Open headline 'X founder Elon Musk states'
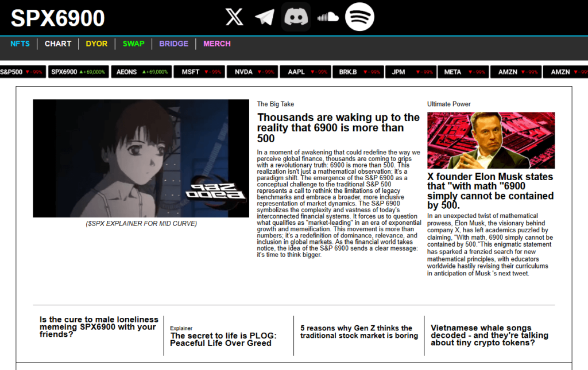Screen dimensions: 588x370 [x=490, y=191]
